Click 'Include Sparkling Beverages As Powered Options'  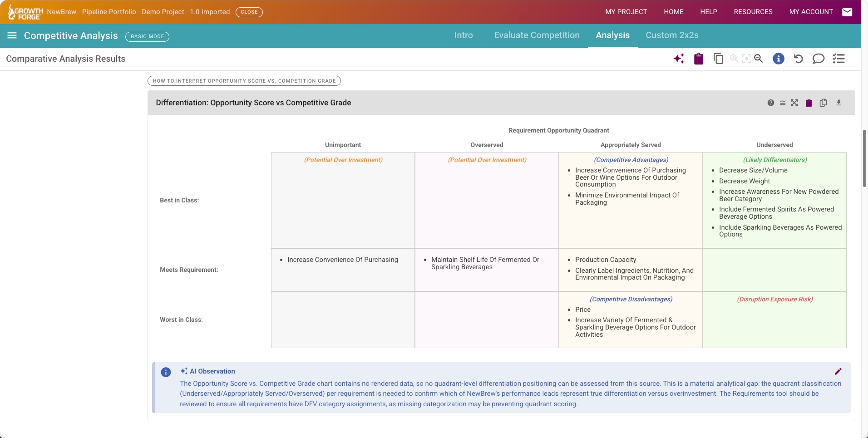click(x=780, y=231)
